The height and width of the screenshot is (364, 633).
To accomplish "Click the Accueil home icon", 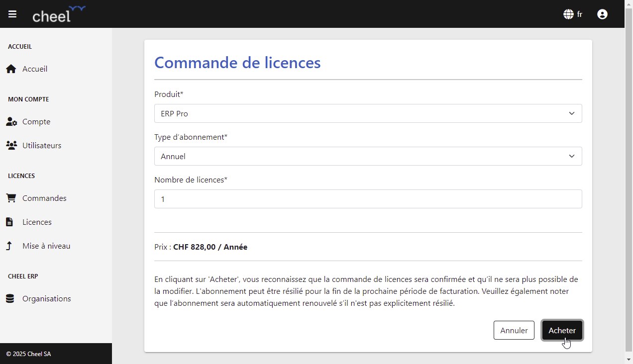I will (x=11, y=69).
